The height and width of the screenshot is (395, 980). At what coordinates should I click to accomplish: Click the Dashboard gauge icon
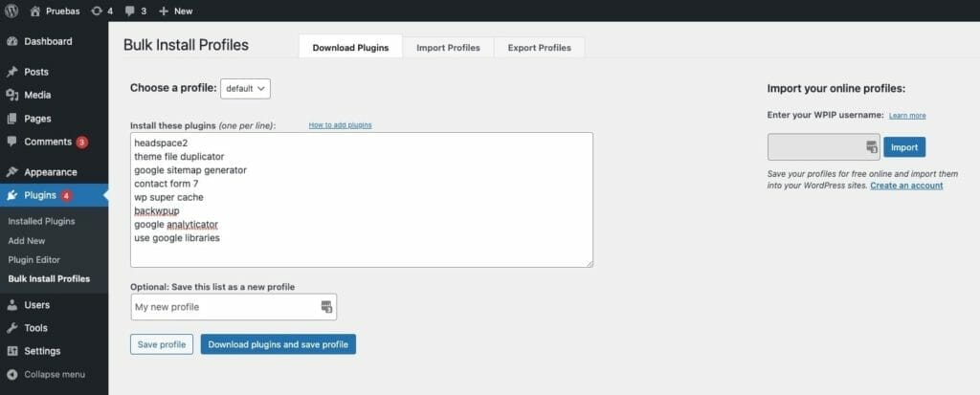click(11, 41)
